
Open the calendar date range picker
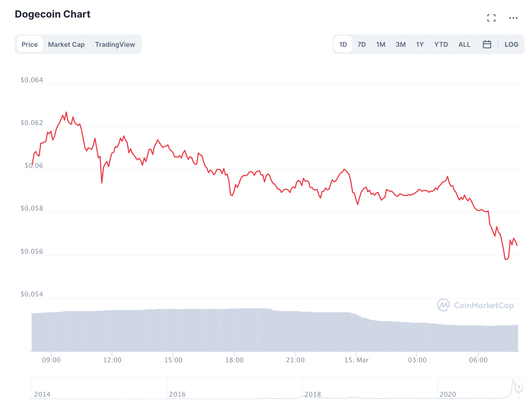pyautogui.click(x=487, y=44)
